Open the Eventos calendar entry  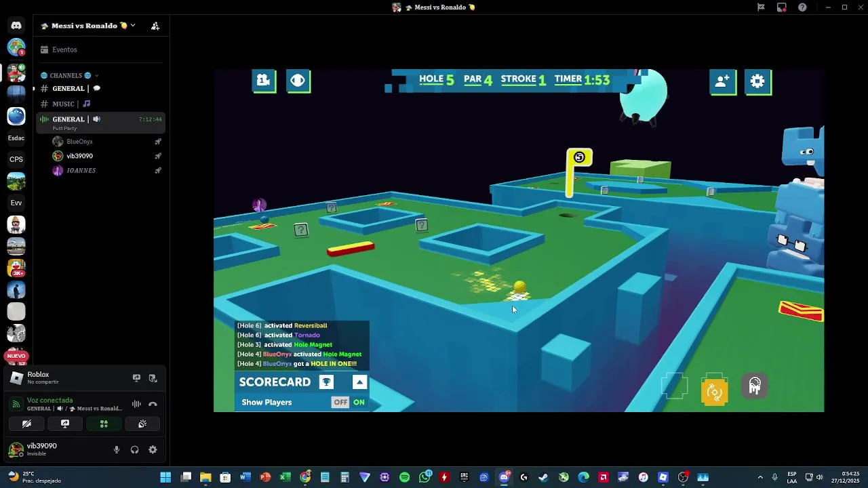(x=102, y=49)
